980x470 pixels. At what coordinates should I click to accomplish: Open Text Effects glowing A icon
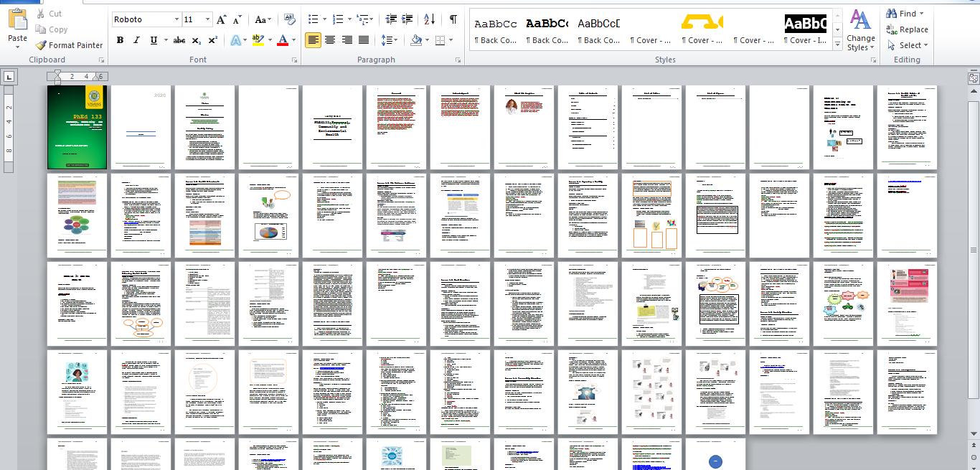pyautogui.click(x=235, y=41)
